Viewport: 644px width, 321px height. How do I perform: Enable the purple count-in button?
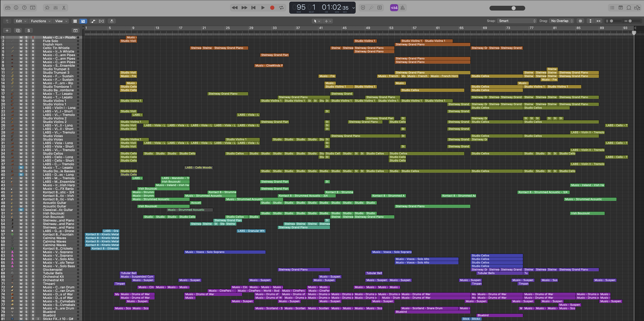point(394,8)
